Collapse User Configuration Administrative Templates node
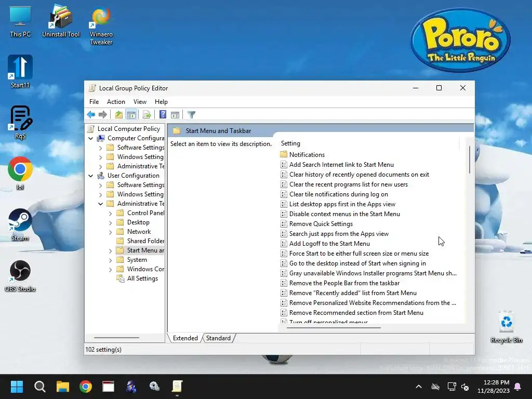The height and width of the screenshot is (399, 532). click(x=100, y=204)
